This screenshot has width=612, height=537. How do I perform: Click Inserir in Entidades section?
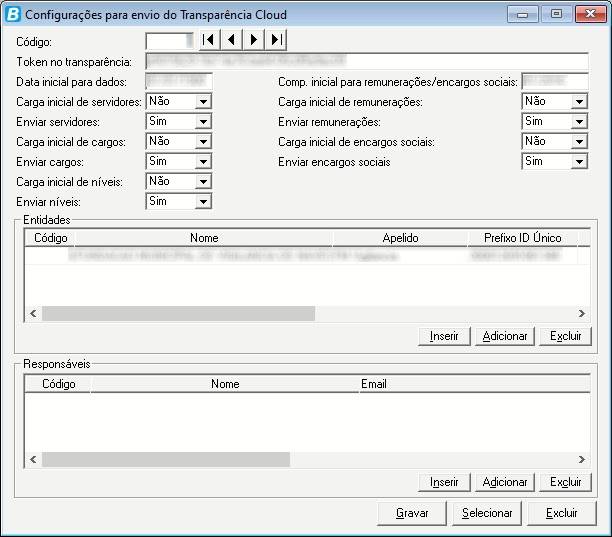point(443,336)
